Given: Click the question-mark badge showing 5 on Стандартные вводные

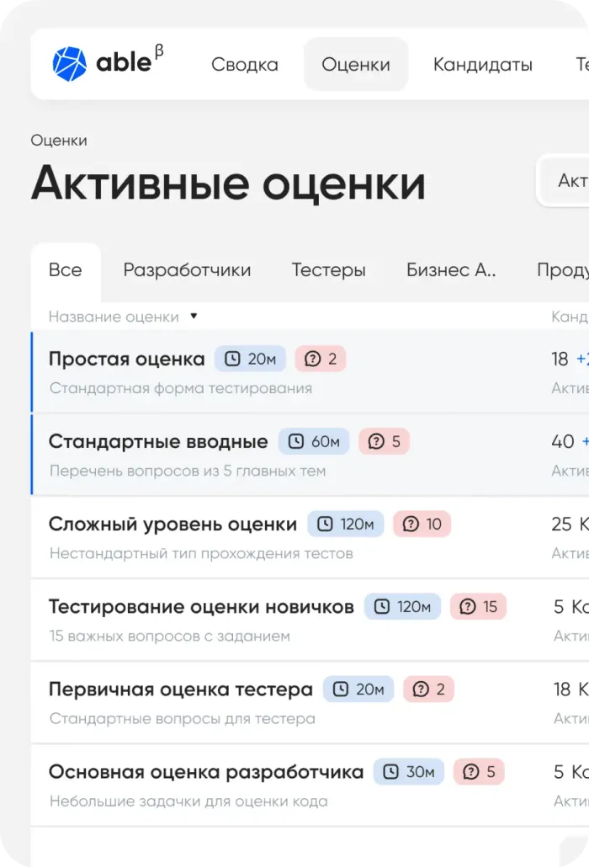Looking at the screenshot, I should [x=384, y=441].
